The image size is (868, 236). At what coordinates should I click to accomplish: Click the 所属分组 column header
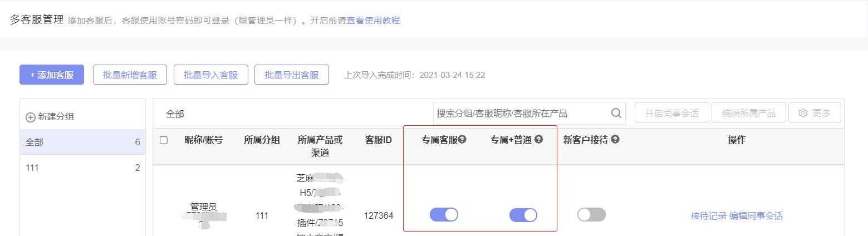tap(262, 140)
